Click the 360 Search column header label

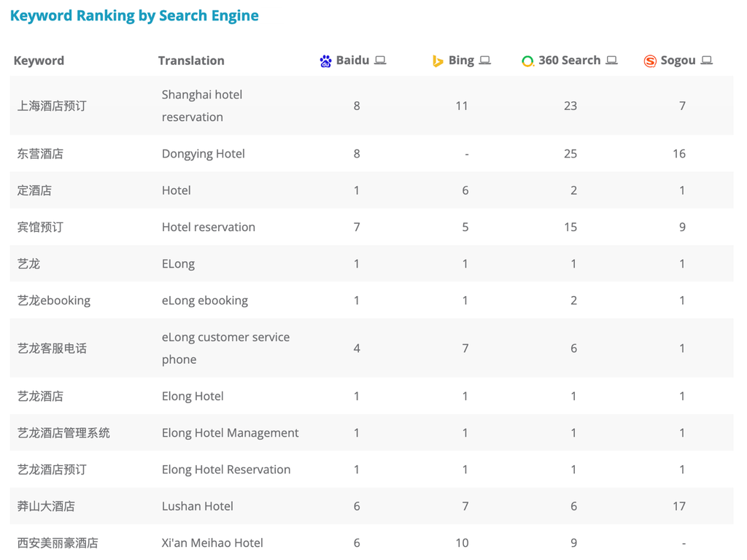click(569, 61)
